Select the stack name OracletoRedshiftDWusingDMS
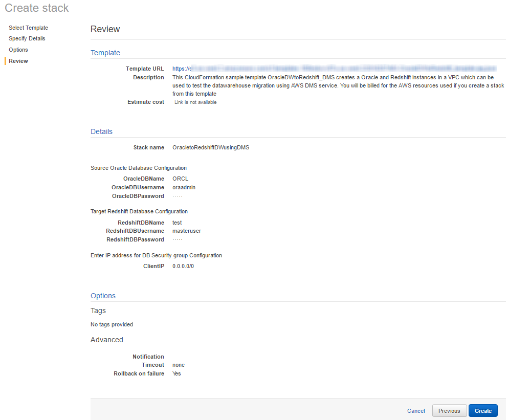 click(211, 147)
